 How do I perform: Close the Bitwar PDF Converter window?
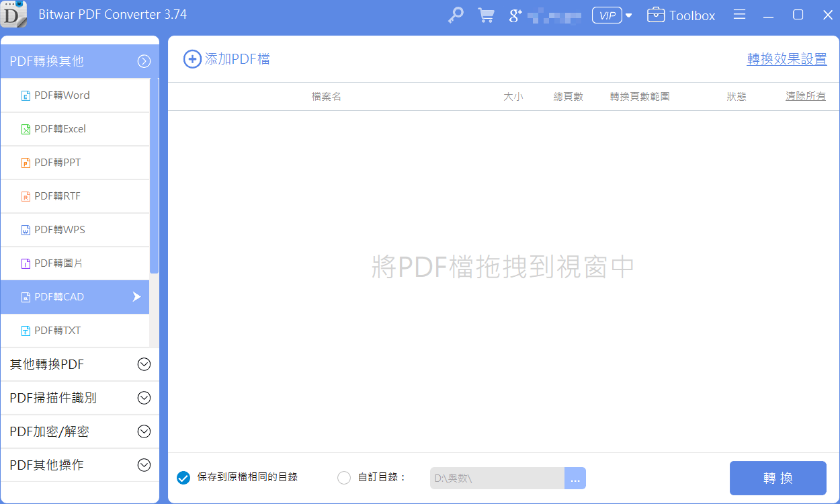826,15
